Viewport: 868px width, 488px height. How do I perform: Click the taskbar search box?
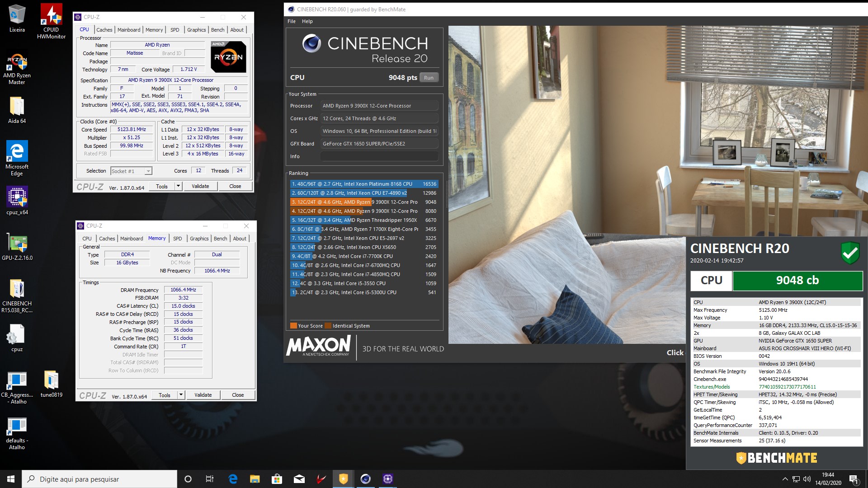point(99,479)
